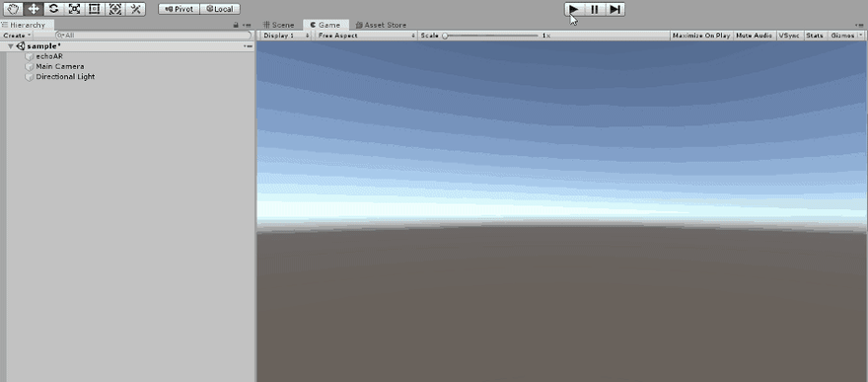Select the Rotate tool
Viewport: 868px width, 382px height.
click(53, 9)
